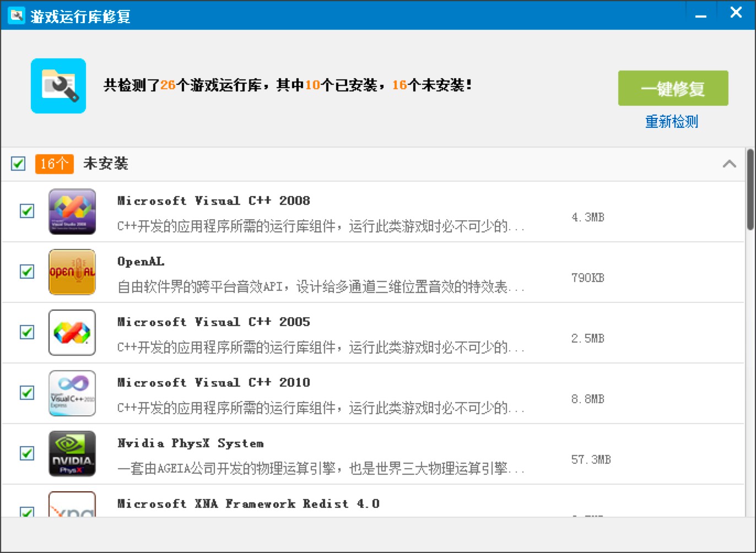Click the orange 16个 count badge
Image resolution: width=756 pixels, height=553 pixels.
[55, 164]
